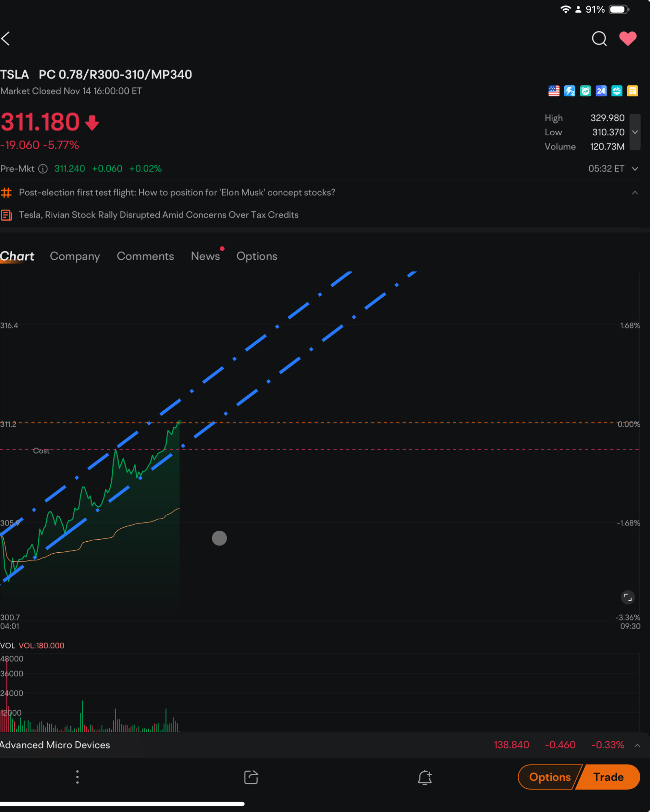Tap the blue lightning bolt icon
The height and width of the screenshot is (812, 650).
point(570,91)
